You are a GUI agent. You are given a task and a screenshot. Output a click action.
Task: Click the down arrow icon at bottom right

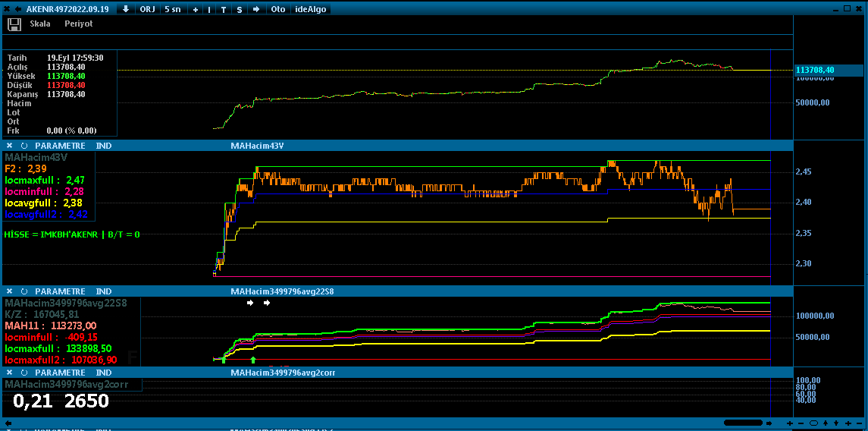pyautogui.click(x=836, y=423)
